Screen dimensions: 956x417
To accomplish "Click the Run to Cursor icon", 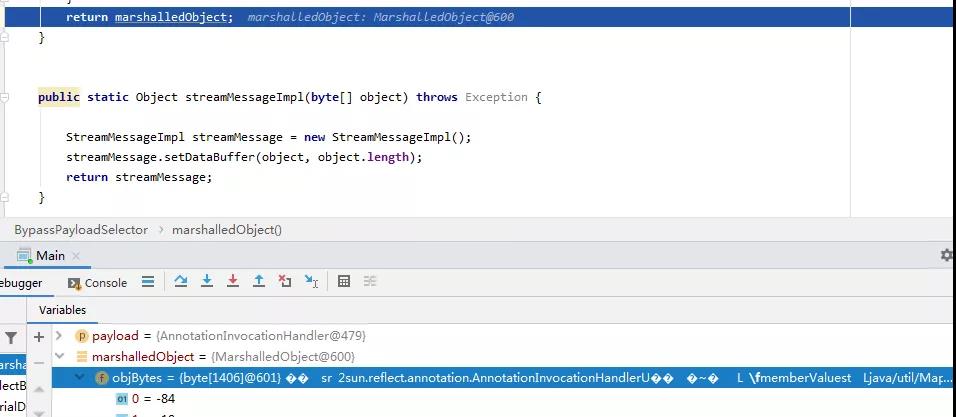I will (x=311, y=281).
